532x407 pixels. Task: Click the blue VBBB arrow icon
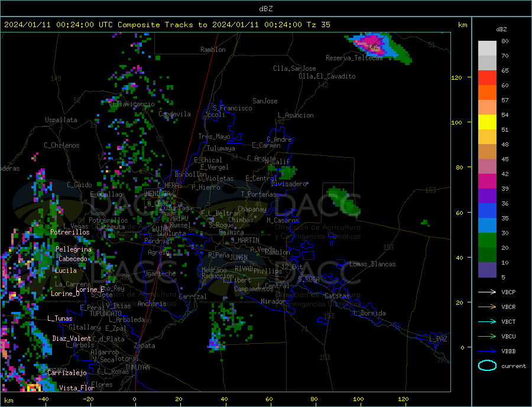click(x=487, y=351)
